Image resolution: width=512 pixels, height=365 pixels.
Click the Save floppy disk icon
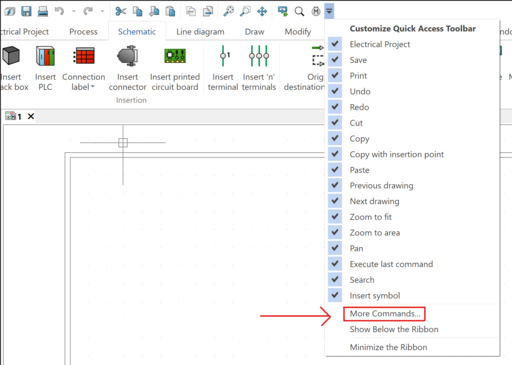pyautogui.click(x=26, y=11)
